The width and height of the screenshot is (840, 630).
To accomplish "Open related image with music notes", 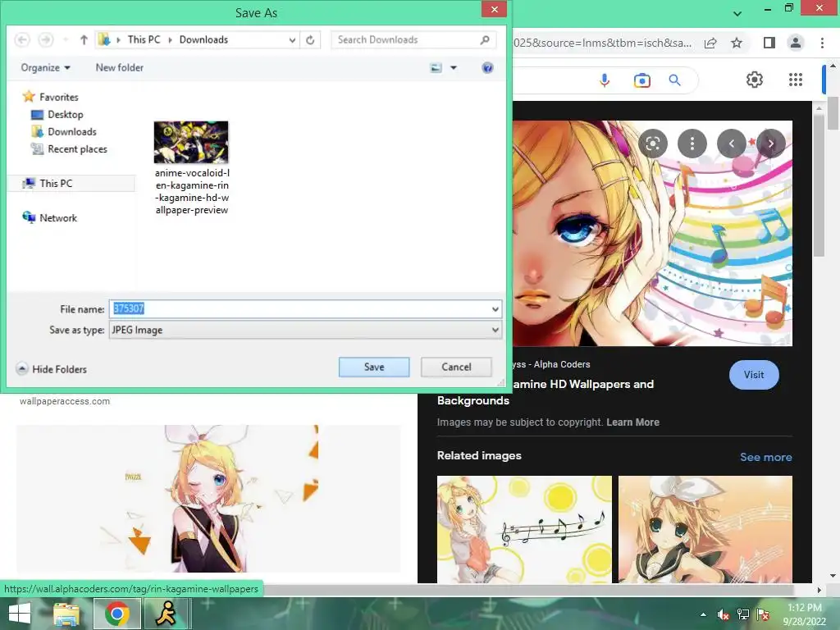I will tap(524, 529).
